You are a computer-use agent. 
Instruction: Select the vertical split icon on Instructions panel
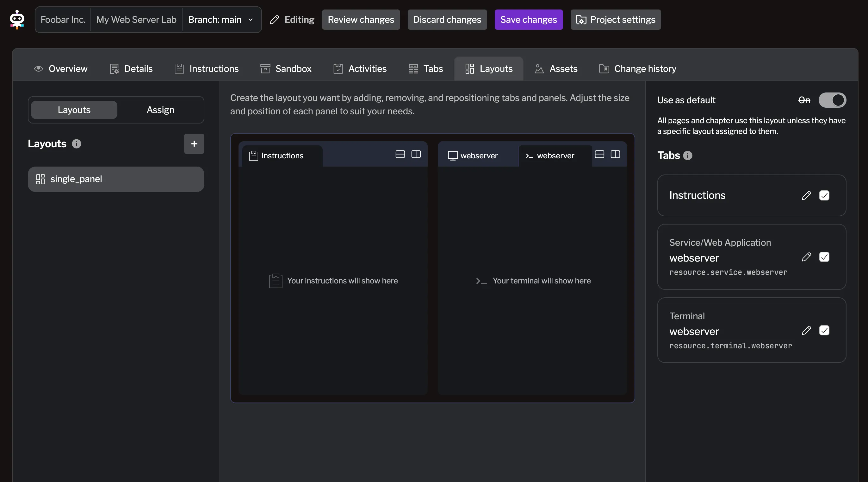click(x=416, y=154)
